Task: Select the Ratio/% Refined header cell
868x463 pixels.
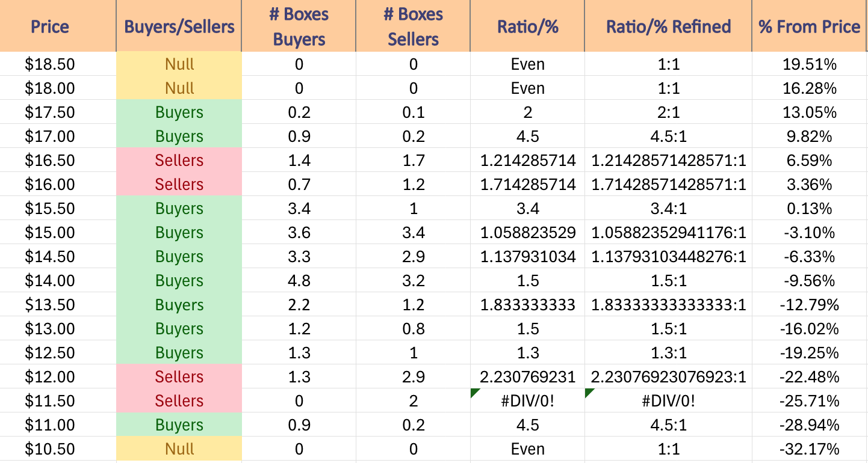Action: pyautogui.click(x=668, y=26)
